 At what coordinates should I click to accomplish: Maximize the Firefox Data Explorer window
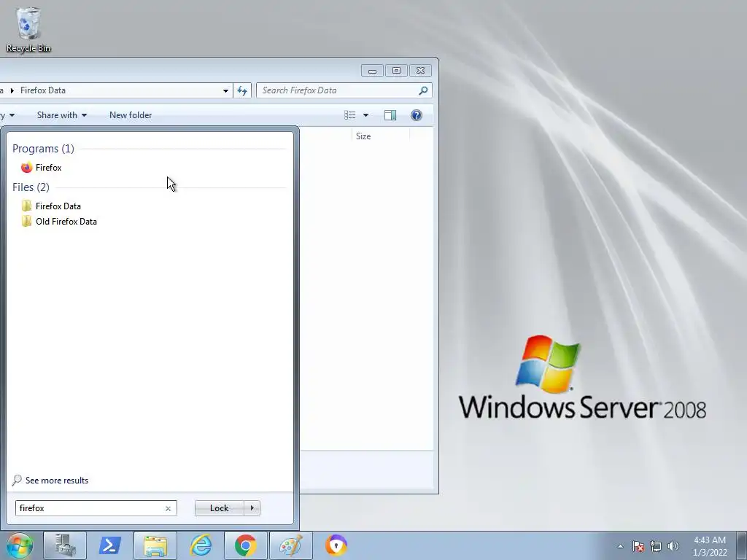[396, 71]
